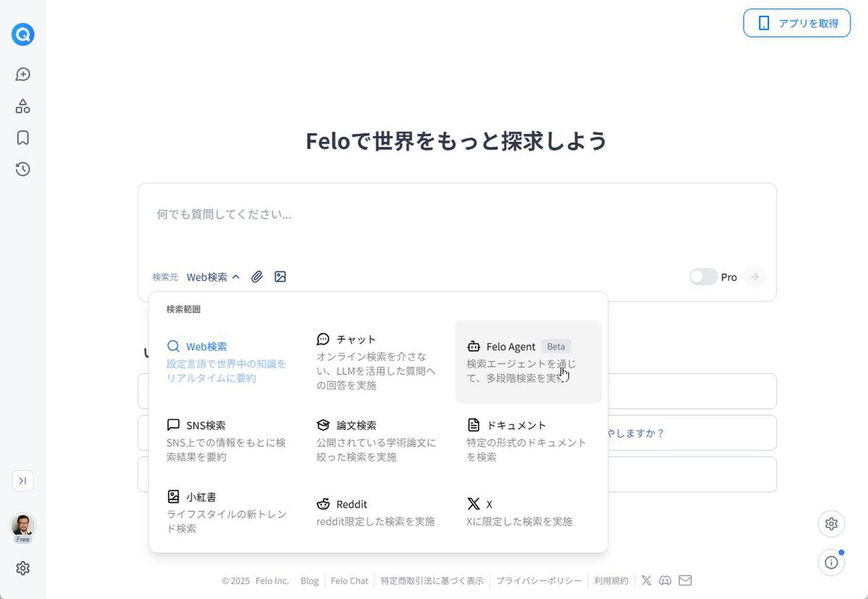Open the Blog link in the footer

coord(310,581)
